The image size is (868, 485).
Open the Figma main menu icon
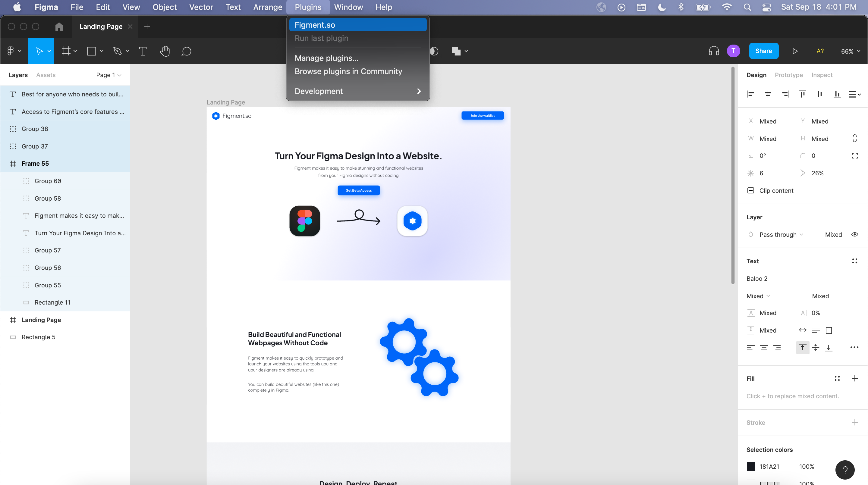tap(11, 51)
